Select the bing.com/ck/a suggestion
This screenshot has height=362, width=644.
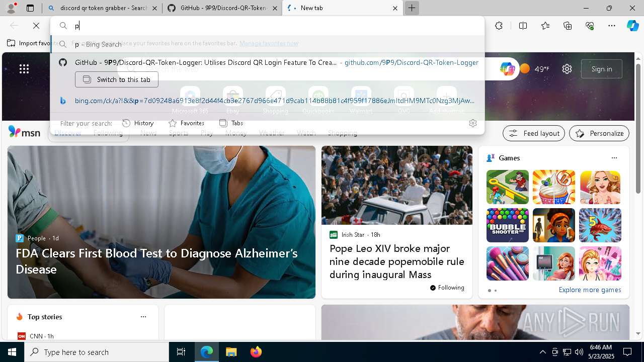click(x=267, y=101)
